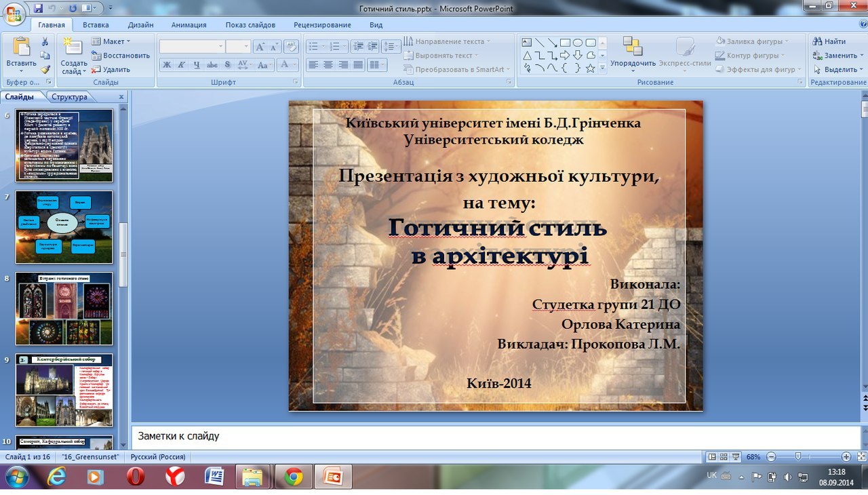Toggle bold Ж formatting
The width and height of the screenshot is (868, 495).
point(167,65)
